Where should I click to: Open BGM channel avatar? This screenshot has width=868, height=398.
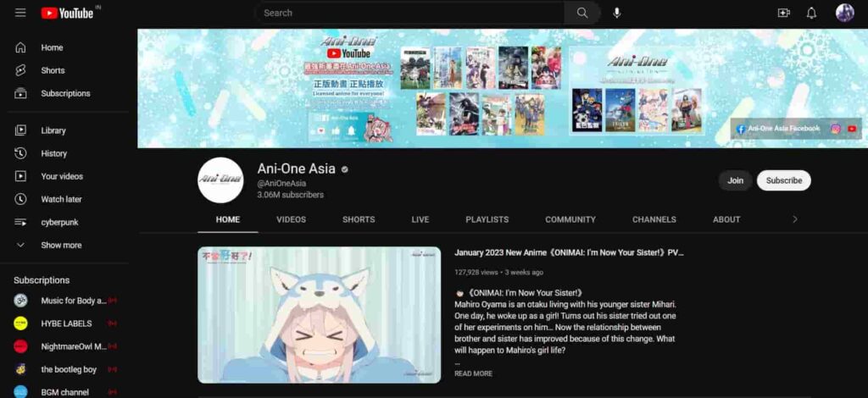pyautogui.click(x=20, y=392)
